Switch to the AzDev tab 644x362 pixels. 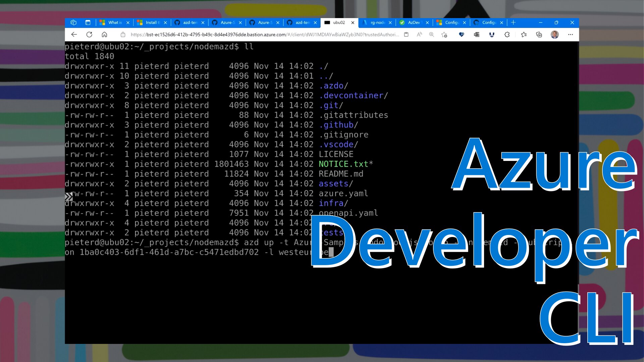414,22
